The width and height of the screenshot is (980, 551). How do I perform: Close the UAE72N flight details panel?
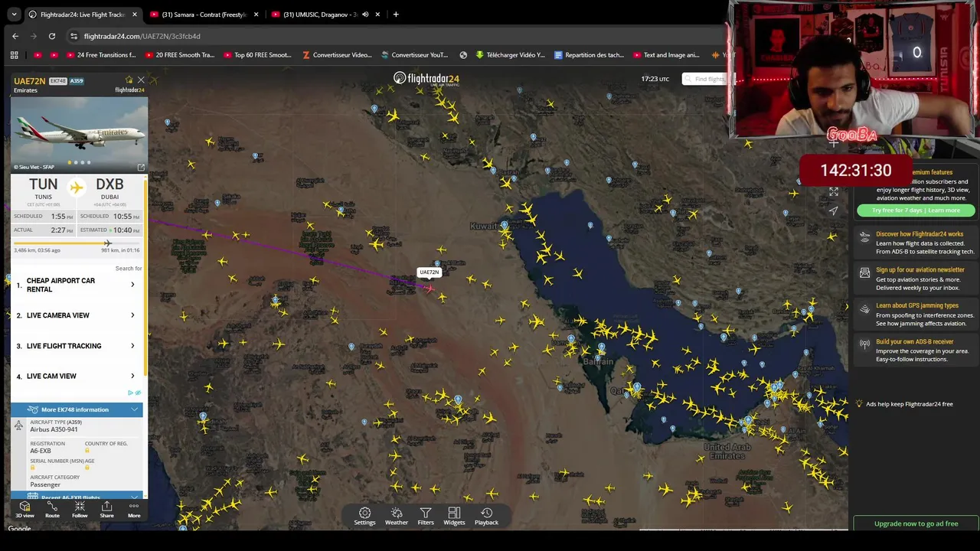[x=141, y=80]
